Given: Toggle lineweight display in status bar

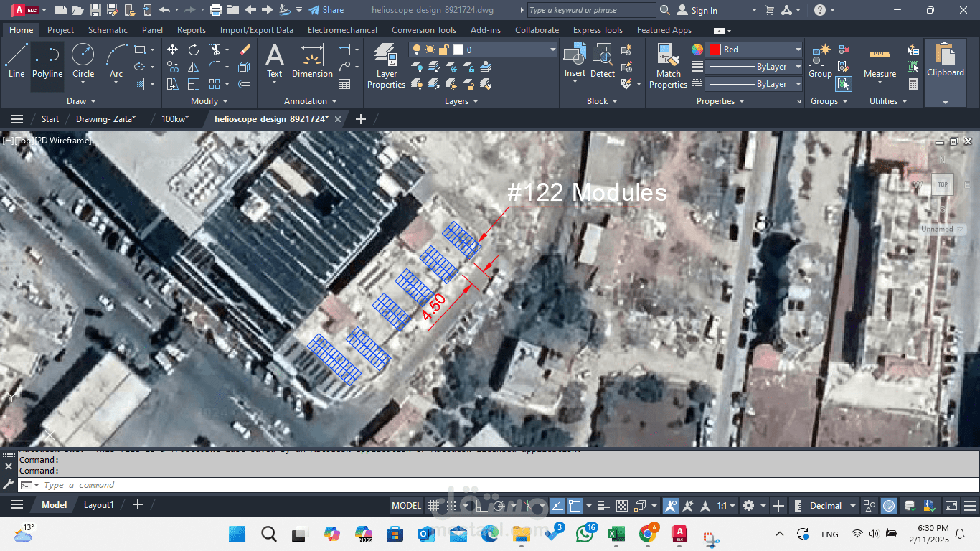Looking at the screenshot, I should click(x=603, y=506).
